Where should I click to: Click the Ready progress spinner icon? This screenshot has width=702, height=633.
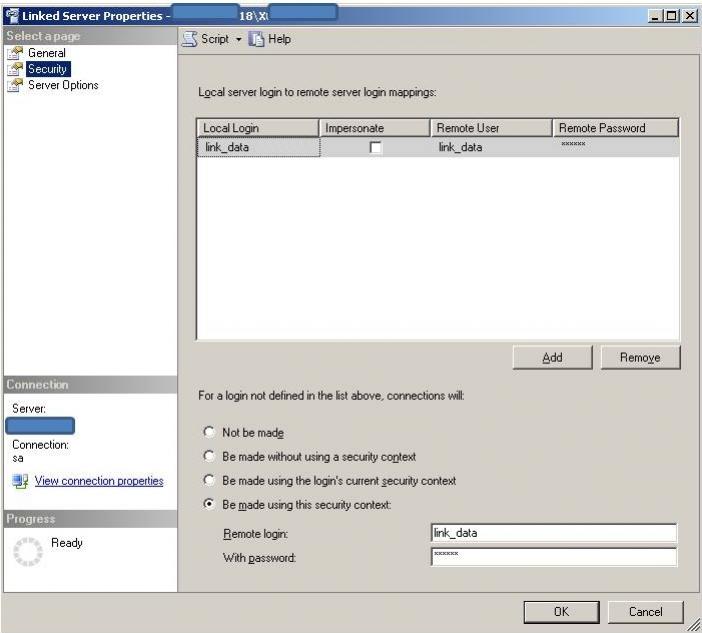28,552
